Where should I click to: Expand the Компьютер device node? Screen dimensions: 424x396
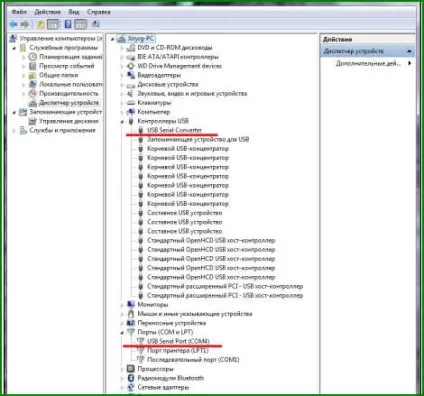(x=122, y=112)
